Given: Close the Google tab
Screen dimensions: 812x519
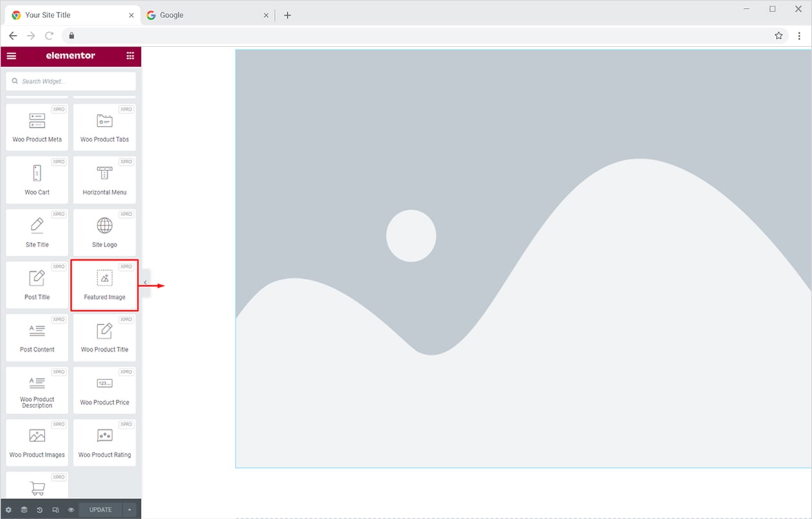Looking at the screenshot, I should 266,15.
